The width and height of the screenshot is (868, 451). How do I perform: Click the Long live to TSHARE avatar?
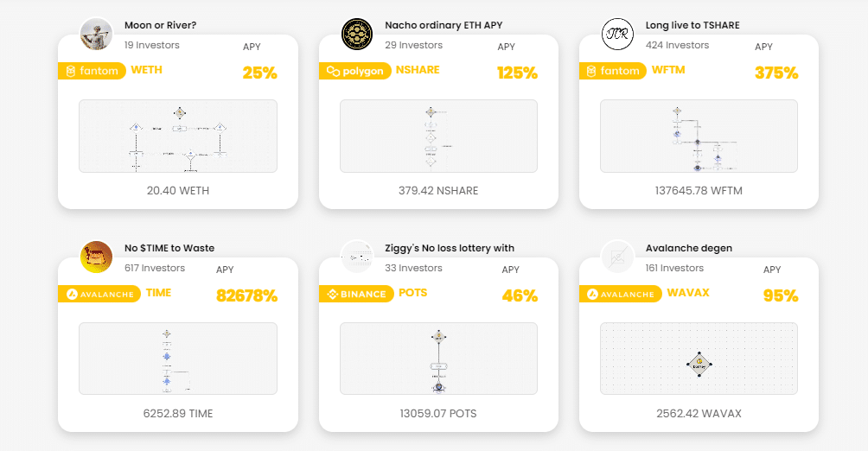(x=617, y=34)
